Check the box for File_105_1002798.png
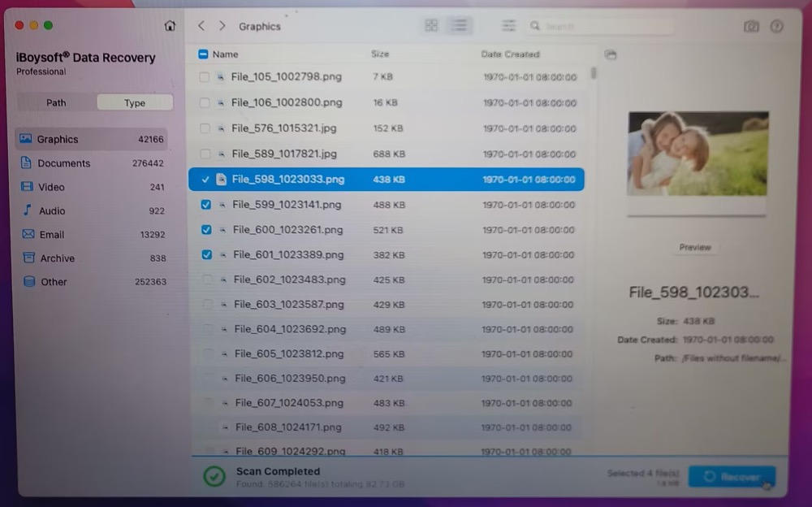This screenshot has width=812, height=507. pos(205,76)
